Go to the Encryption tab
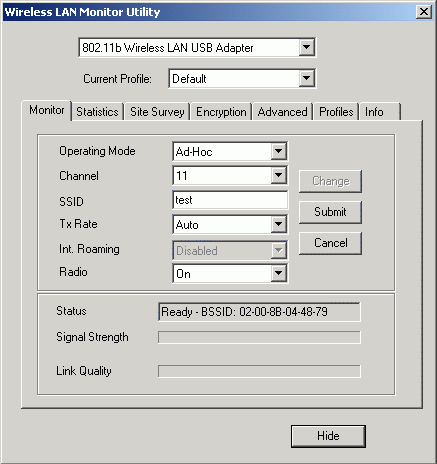The image size is (437, 464). (221, 112)
